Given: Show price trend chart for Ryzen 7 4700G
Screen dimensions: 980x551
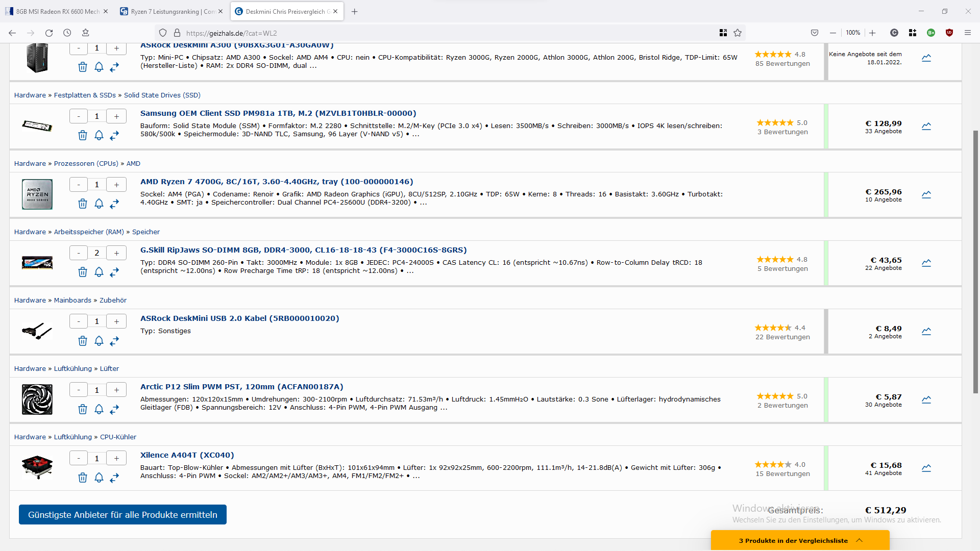Looking at the screenshot, I should point(926,194).
